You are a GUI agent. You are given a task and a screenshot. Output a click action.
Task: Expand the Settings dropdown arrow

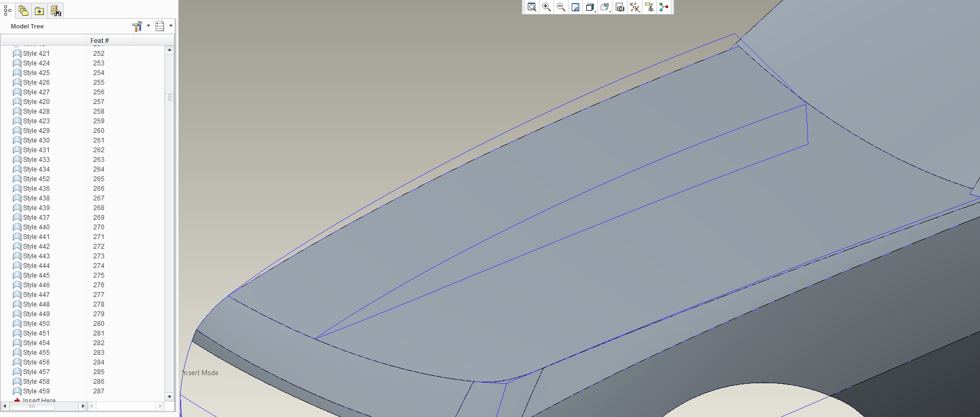pos(148,26)
